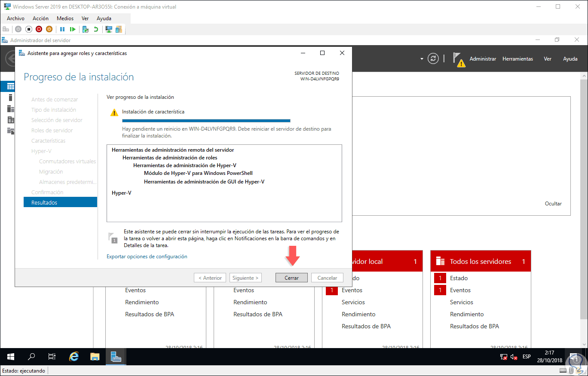Open the Administrar menu in Server Manager
Image resolution: width=588 pixels, height=376 pixels.
point(483,59)
